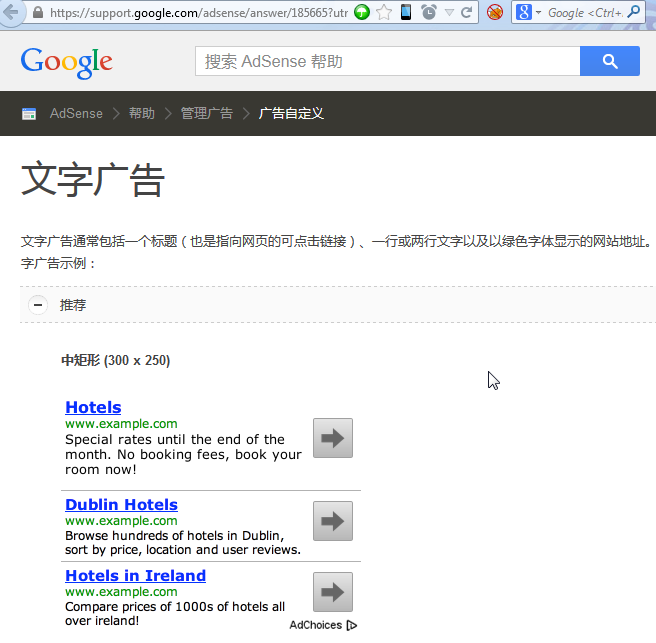This screenshot has height=643, width=656.
Task: Click the arrow button beside Hotels in Ireland
Action: (333, 592)
